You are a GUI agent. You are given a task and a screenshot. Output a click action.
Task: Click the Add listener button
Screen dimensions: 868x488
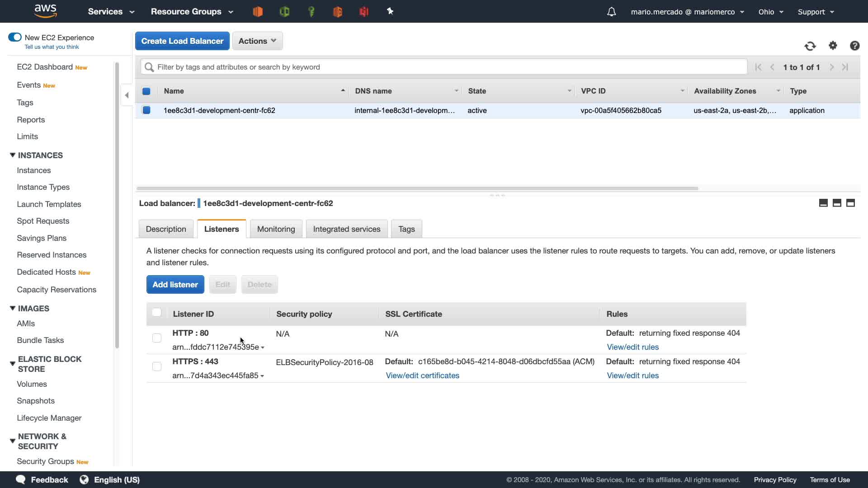pyautogui.click(x=175, y=285)
